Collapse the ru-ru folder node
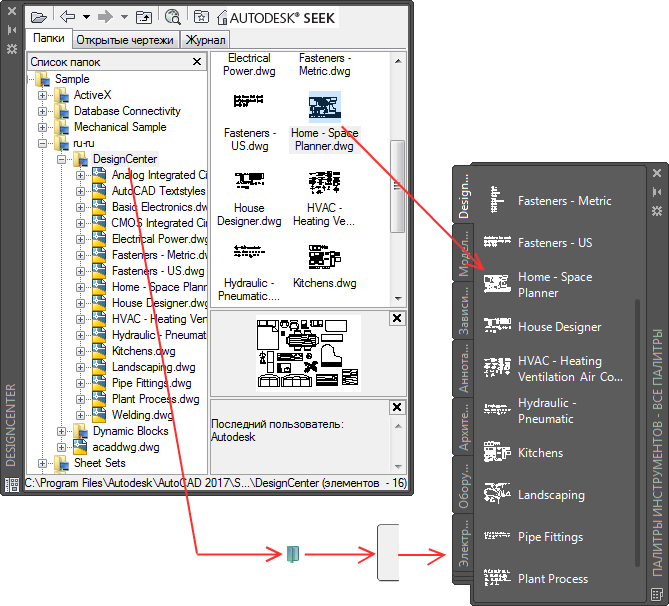 42,143
